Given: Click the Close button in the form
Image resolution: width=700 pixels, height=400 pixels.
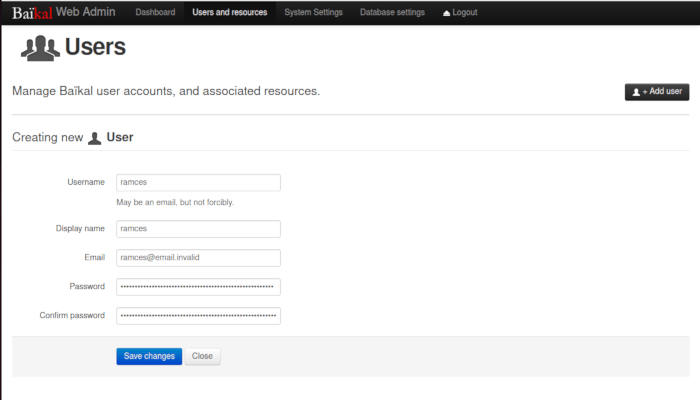Looking at the screenshot, I should [x=202, y=356].
